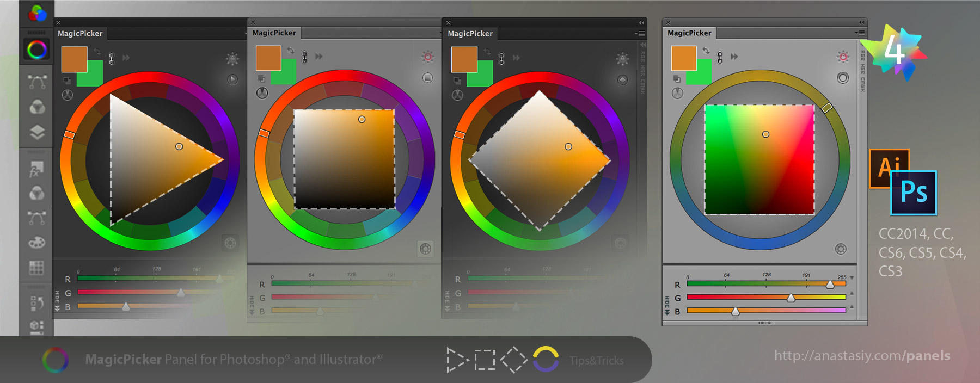980x383 pixels.
Task: Click the G slider handle in light gray panel
Action: (791, 298)
